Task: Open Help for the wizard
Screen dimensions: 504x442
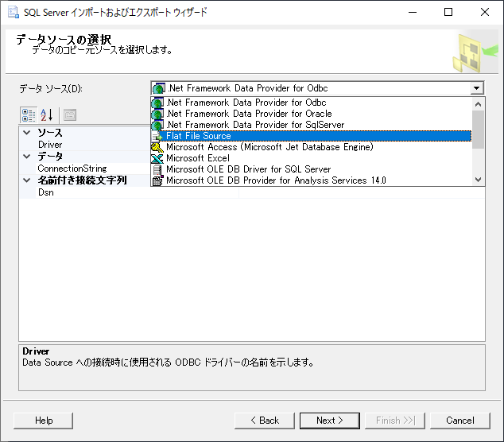Action: click(x=44, y=421)
